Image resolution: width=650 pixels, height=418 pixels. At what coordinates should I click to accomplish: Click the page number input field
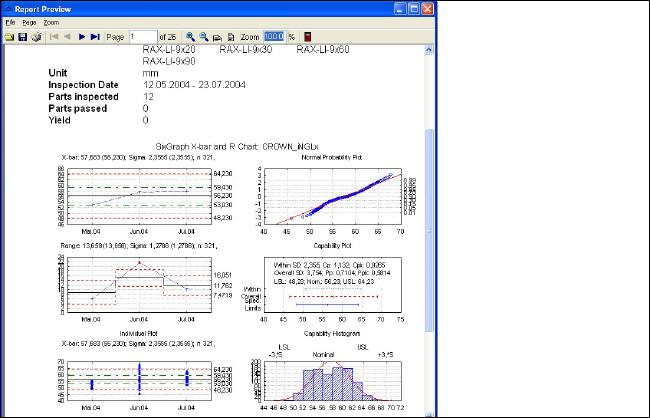click(143, 36)
